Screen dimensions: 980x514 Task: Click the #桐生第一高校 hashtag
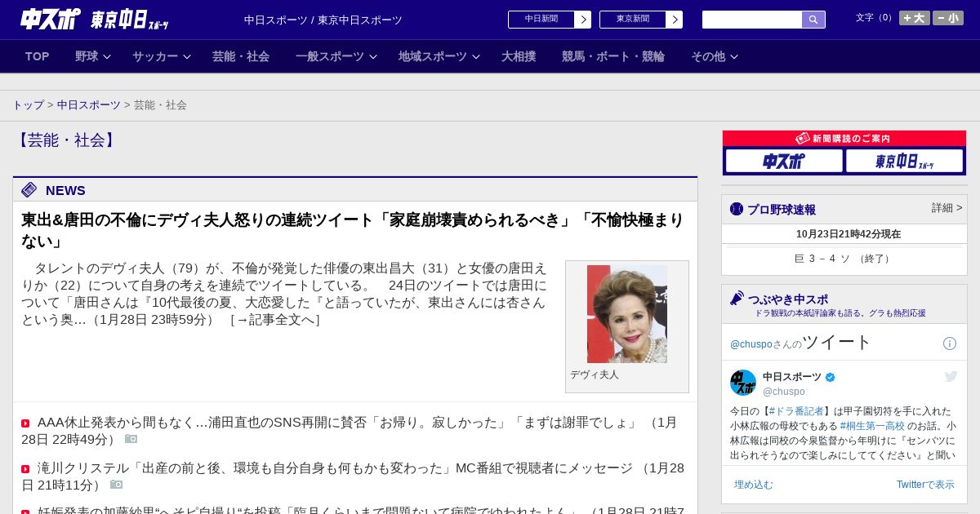(872, 426)
